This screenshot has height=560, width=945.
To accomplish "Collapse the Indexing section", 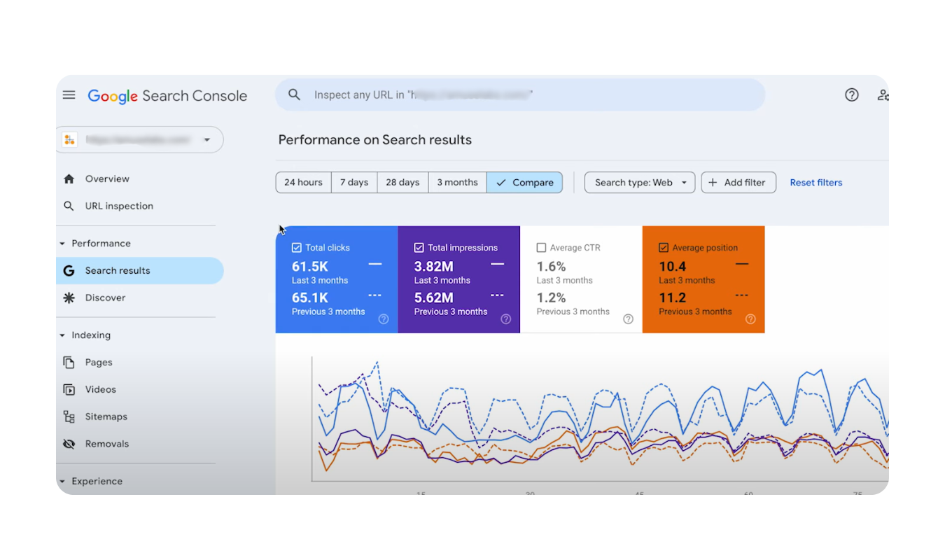I will tap(62, 335).
